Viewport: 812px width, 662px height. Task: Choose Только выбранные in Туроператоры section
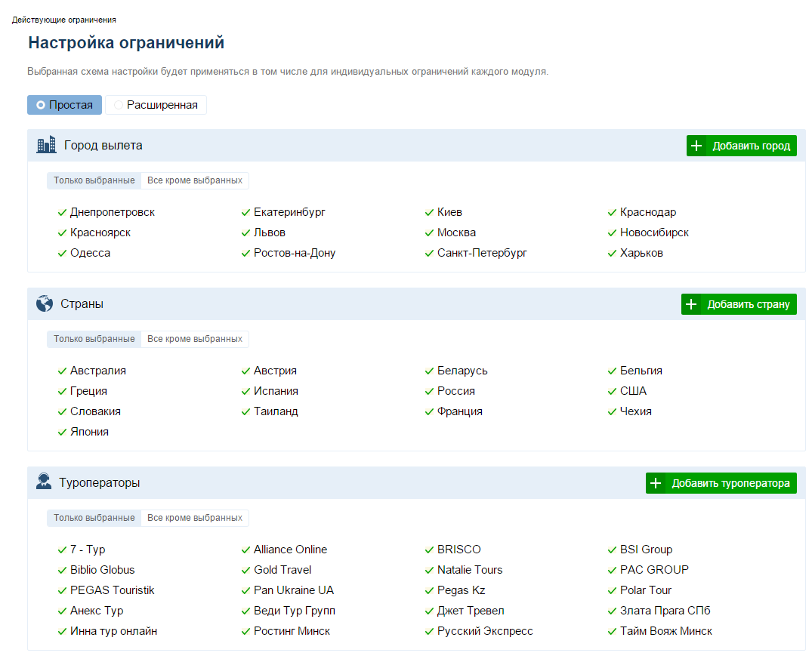[94, 518]
